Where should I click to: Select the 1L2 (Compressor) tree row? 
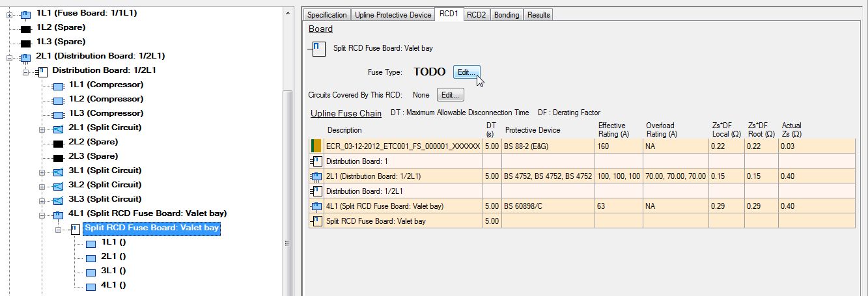(106, 99)
